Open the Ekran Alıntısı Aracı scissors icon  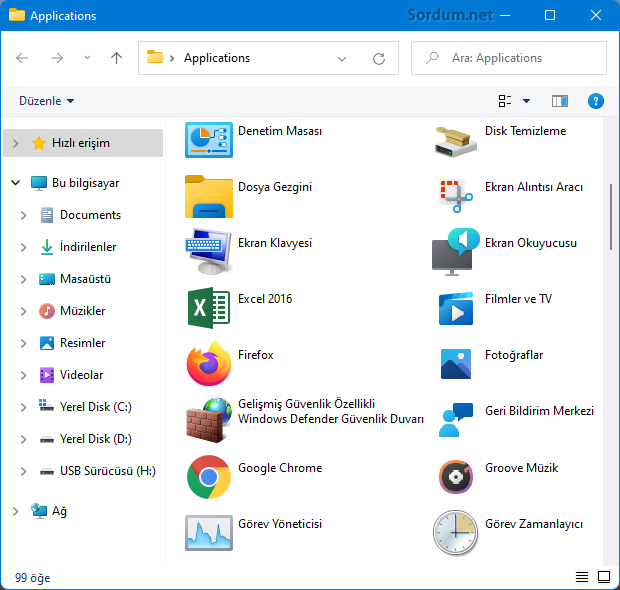pos(456,196)
